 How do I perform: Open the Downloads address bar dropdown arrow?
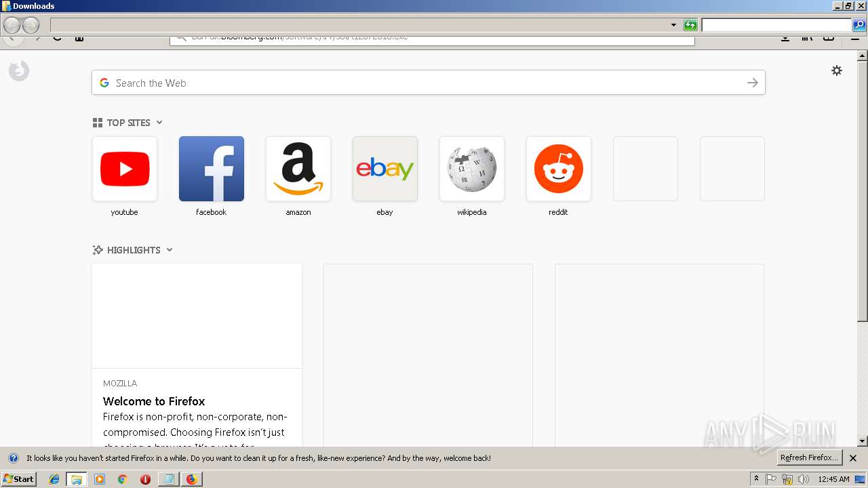point(673,25)
